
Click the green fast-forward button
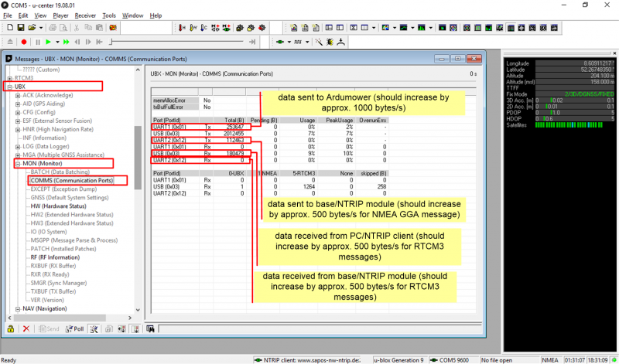coord(66,42)
